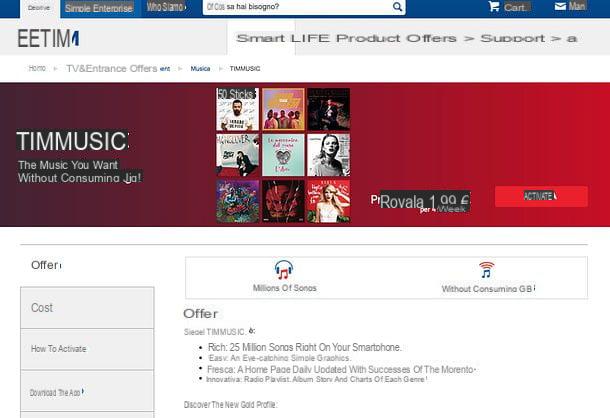Click Without Consuming GB label

pyautogui.click(x=487, y=289)
